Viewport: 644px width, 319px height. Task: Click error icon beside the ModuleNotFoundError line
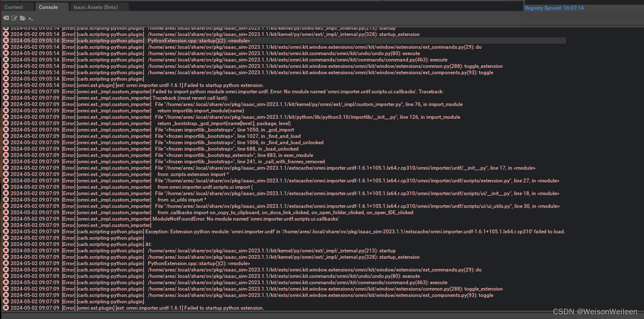[x=6, y=219]
